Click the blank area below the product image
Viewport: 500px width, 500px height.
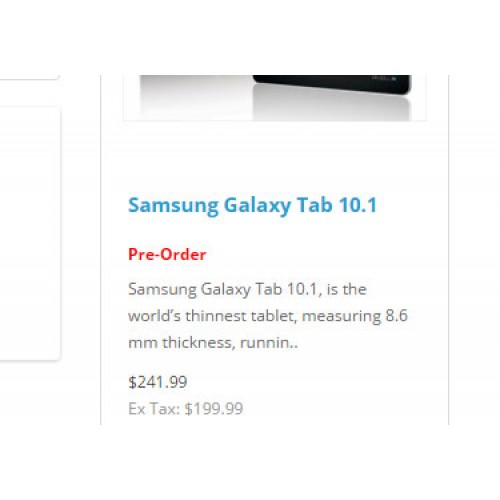coord(275,157)
